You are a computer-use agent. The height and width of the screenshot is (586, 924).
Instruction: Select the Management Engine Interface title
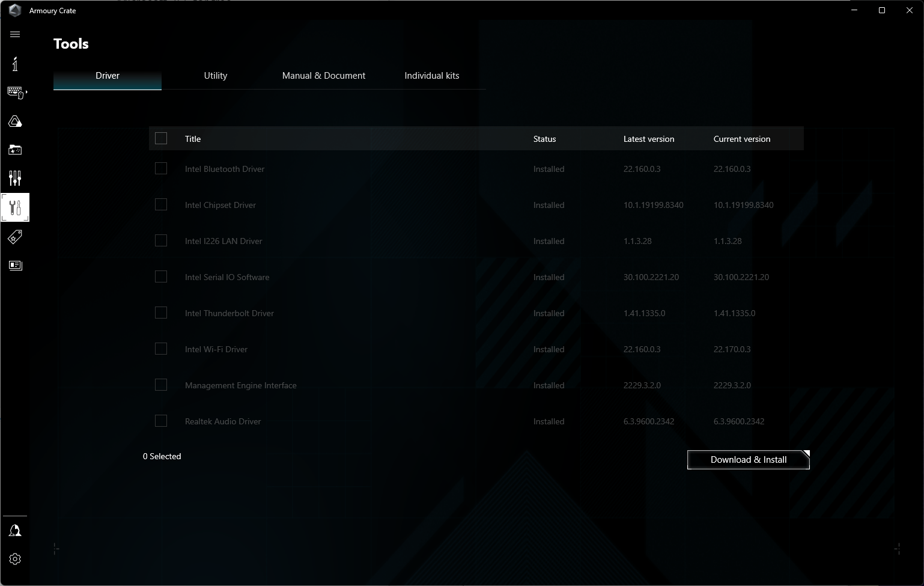[241, 385]
